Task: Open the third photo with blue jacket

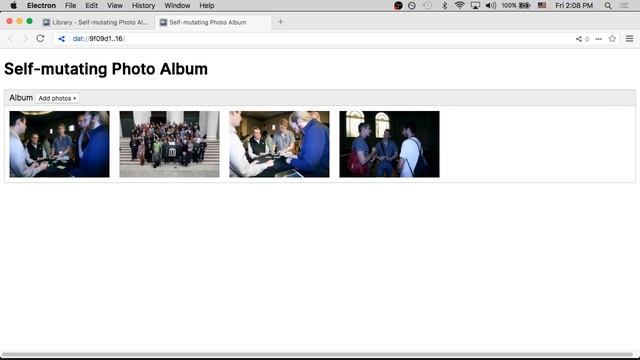Action: [x=279, y=144]
